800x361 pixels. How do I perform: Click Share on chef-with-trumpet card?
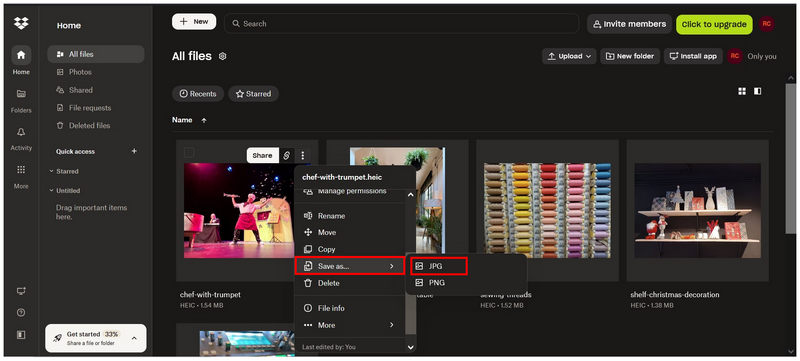(x=262, y=156)
